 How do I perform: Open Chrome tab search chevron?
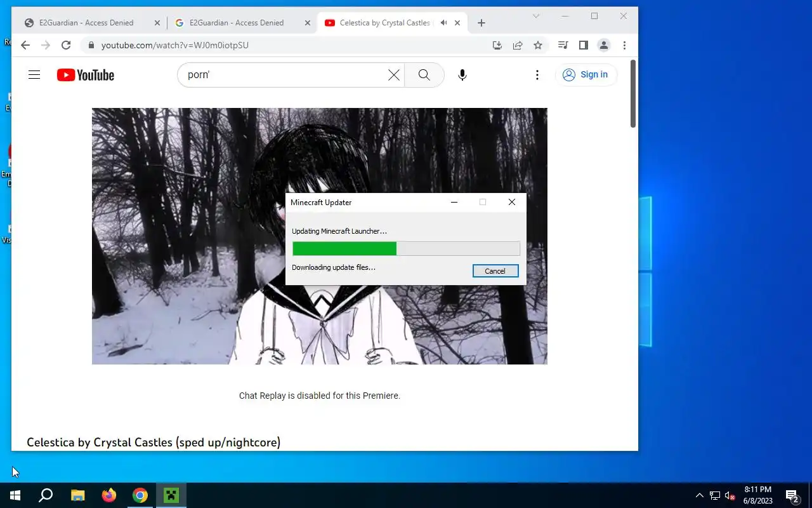tap(536, 16)
